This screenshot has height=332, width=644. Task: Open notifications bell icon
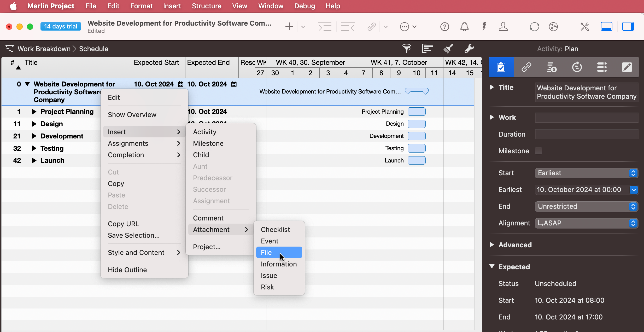[464, 27]
